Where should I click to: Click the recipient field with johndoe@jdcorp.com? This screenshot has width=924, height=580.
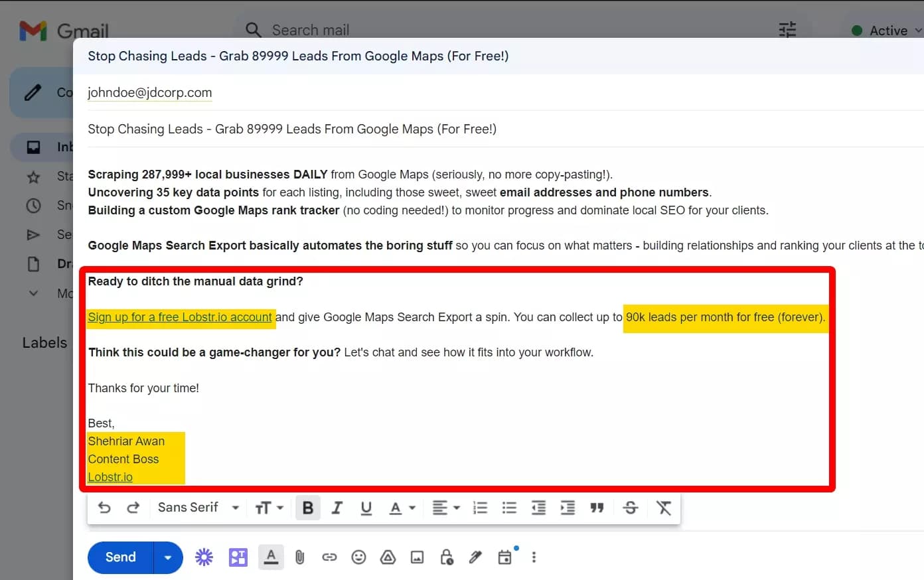[x=150, y=93]
